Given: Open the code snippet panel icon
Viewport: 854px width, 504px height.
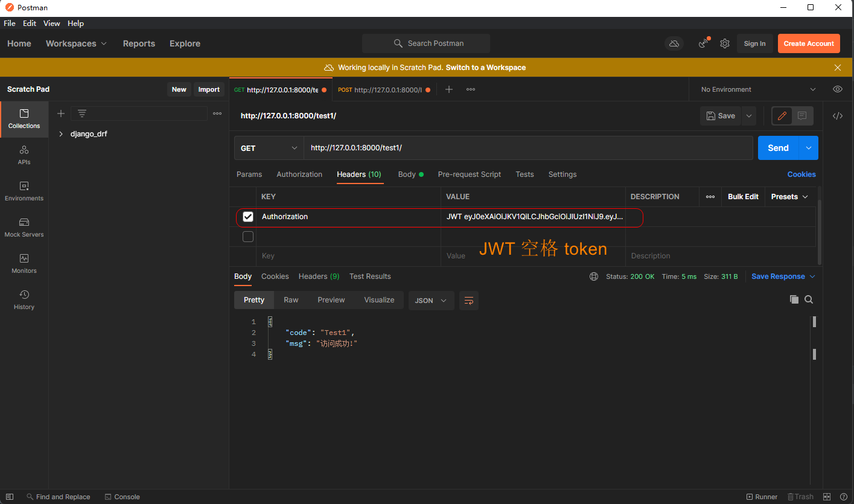Looking at the screenshot, I should [838, 116].
